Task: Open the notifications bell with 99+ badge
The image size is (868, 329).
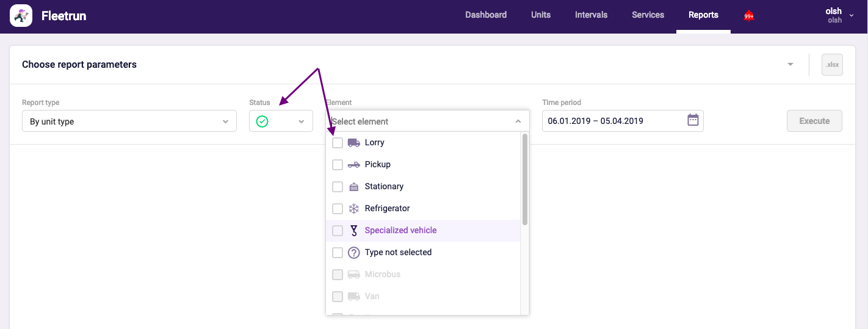Action: click(x=748, y=16)
